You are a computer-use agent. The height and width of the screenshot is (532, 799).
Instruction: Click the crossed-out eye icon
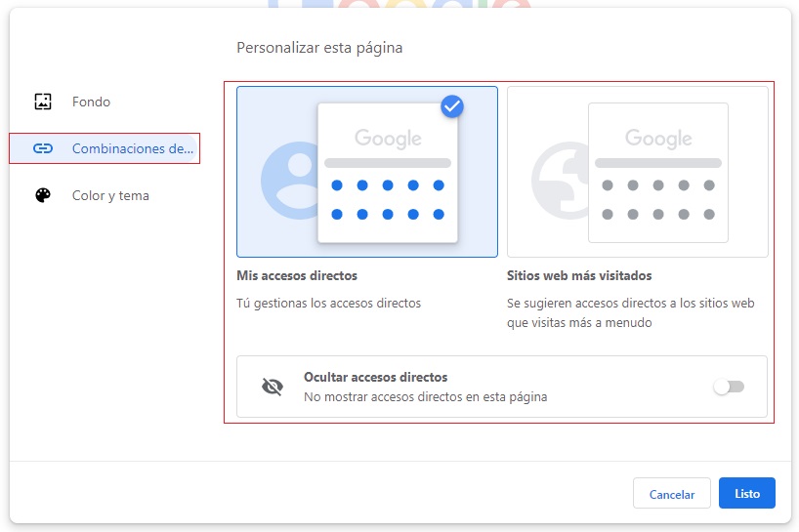(273, 387)
